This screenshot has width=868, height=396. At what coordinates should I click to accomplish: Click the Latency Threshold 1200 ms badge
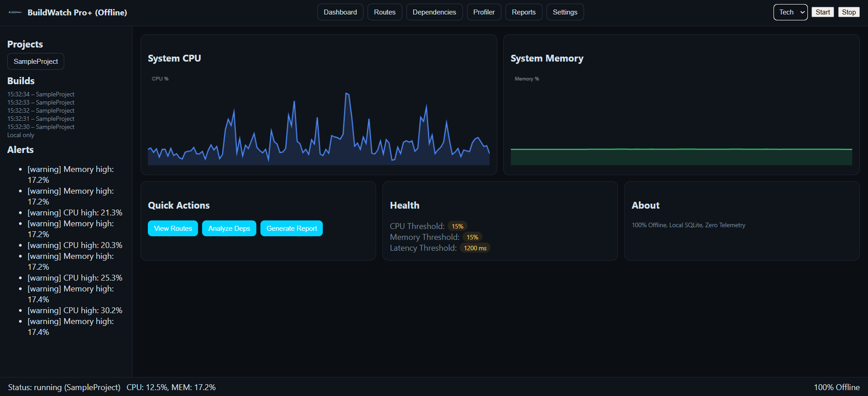tap(475, 248)
